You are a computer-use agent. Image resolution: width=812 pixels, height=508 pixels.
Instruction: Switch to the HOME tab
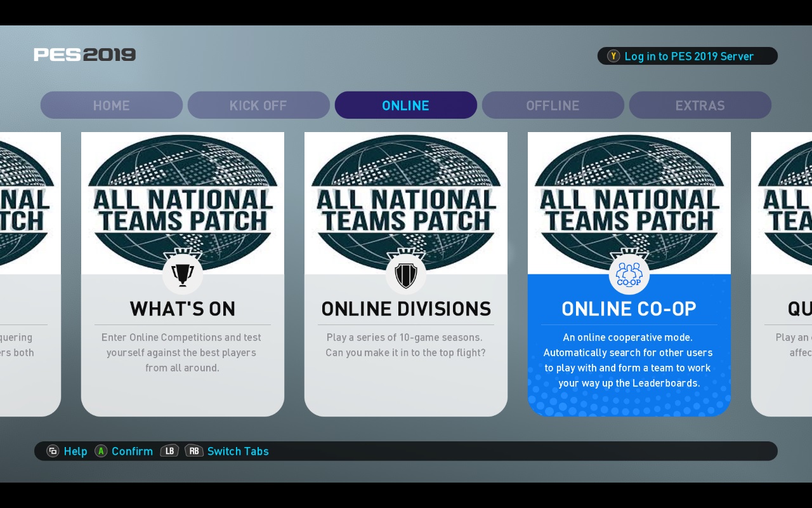click(112, 105)
